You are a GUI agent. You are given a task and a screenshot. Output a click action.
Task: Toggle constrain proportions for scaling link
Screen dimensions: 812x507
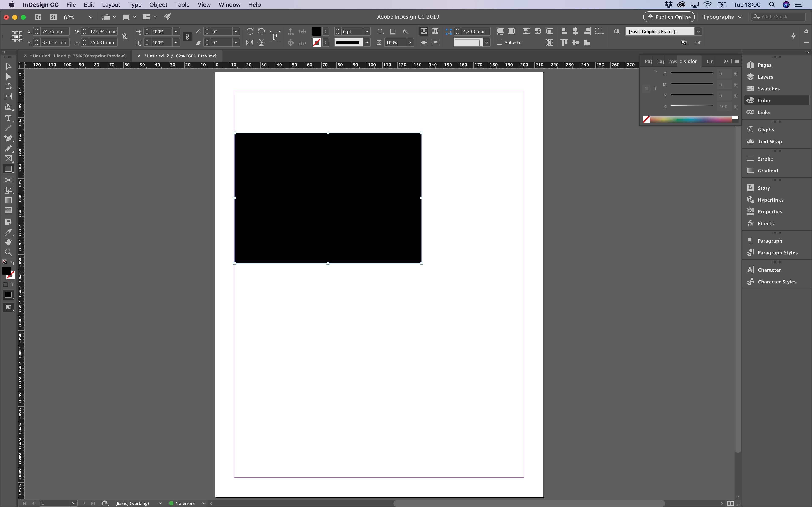click(187, 37)
